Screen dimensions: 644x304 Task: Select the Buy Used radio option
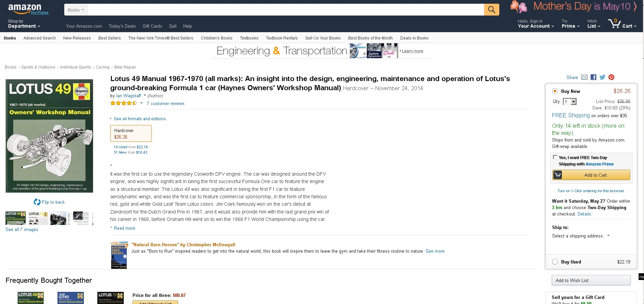point(555,262)
